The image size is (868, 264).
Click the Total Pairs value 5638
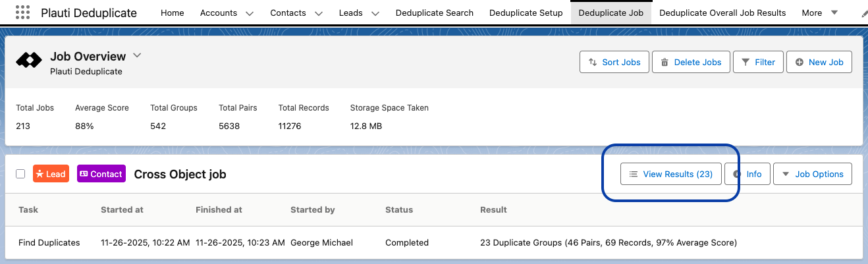(x=230, y=126)
